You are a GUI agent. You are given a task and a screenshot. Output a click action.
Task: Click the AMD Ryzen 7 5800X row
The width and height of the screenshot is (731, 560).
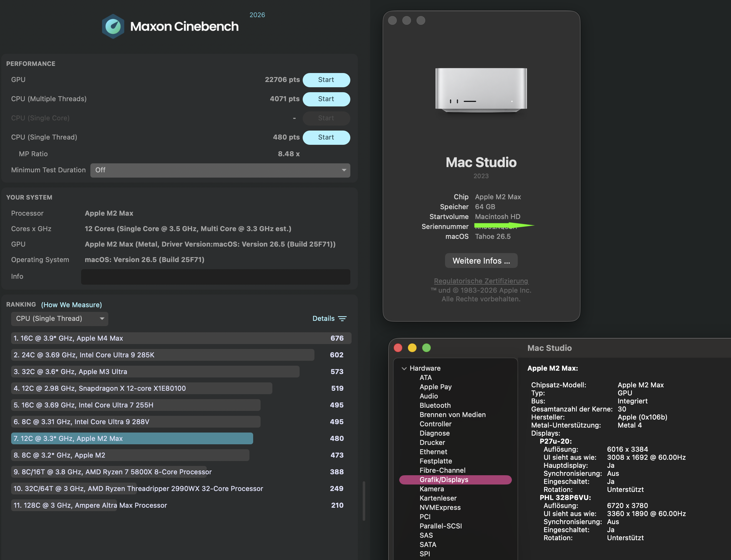181,472
